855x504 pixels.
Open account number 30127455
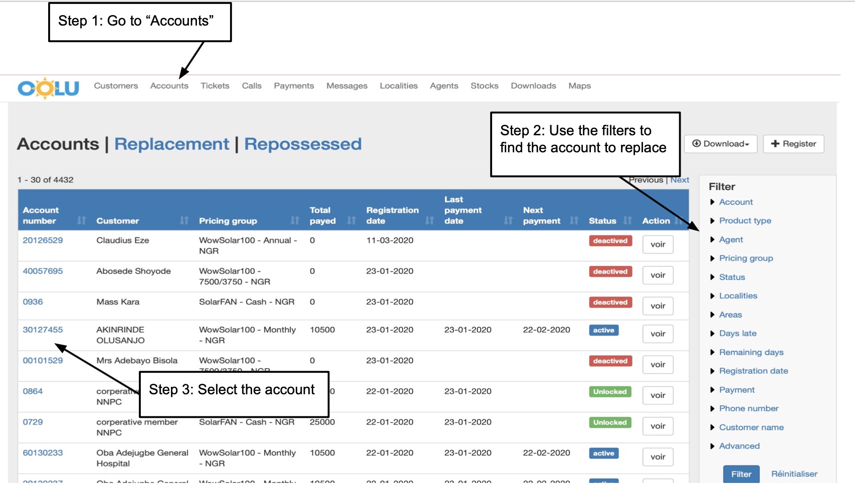(43, 330)
